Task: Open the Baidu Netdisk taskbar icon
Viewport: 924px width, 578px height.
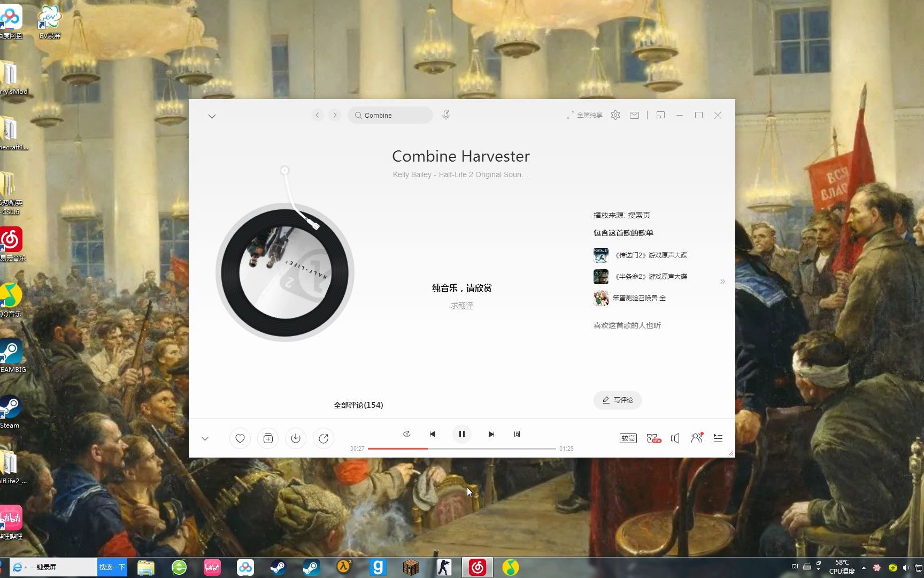Action: 245,567
